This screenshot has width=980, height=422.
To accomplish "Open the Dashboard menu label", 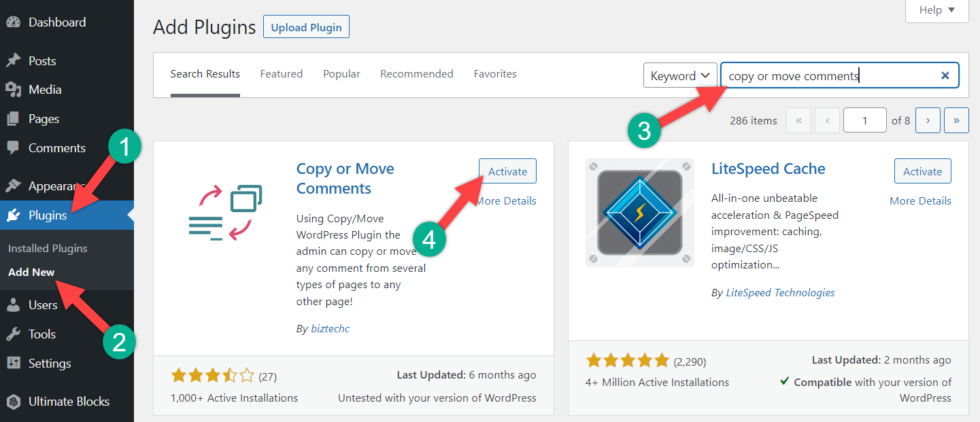I will pos(57,22).
